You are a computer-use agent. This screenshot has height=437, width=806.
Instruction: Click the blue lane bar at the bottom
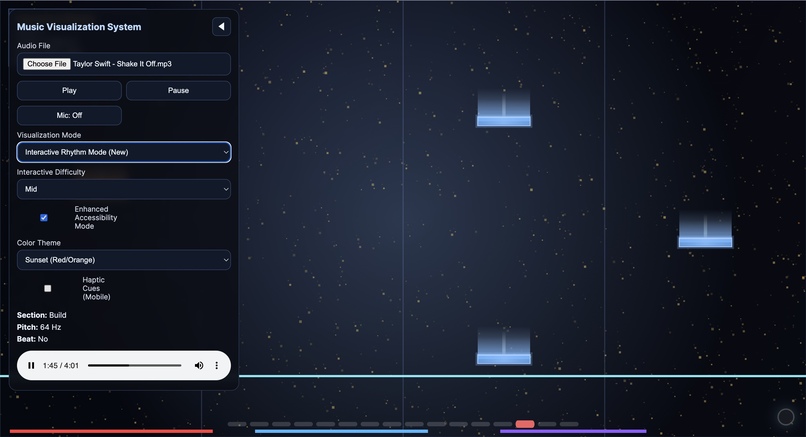(341, 431)
